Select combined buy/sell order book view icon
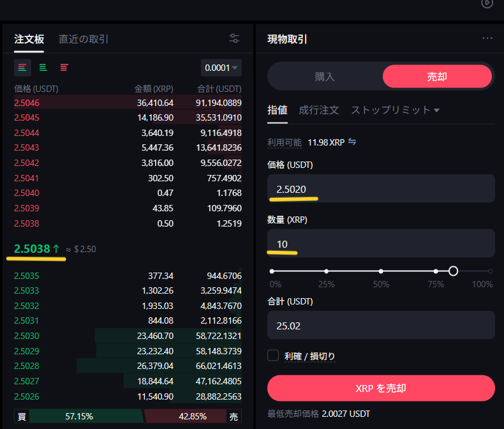Image resolution: width=504 pixels, height=429 pixels. click(22, 67)
